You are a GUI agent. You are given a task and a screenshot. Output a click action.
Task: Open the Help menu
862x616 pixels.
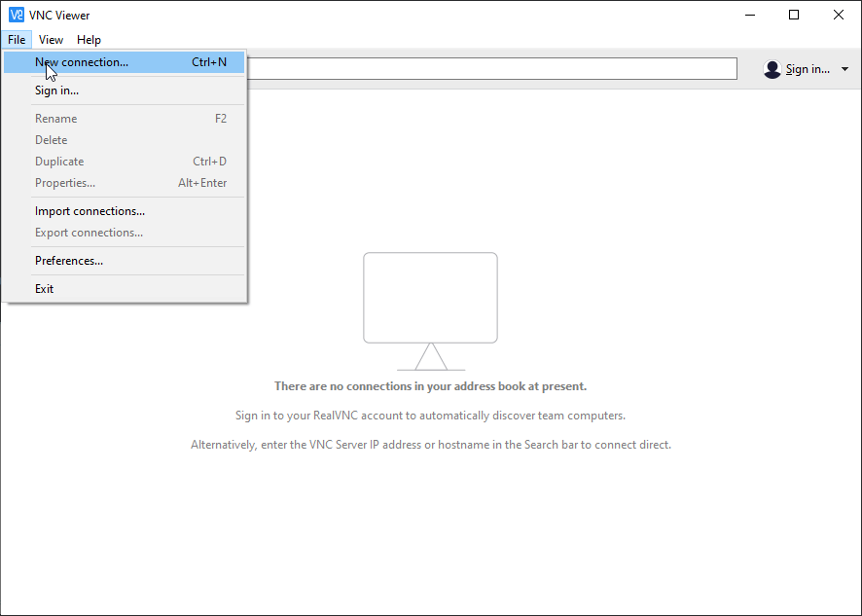pos(89,40)
